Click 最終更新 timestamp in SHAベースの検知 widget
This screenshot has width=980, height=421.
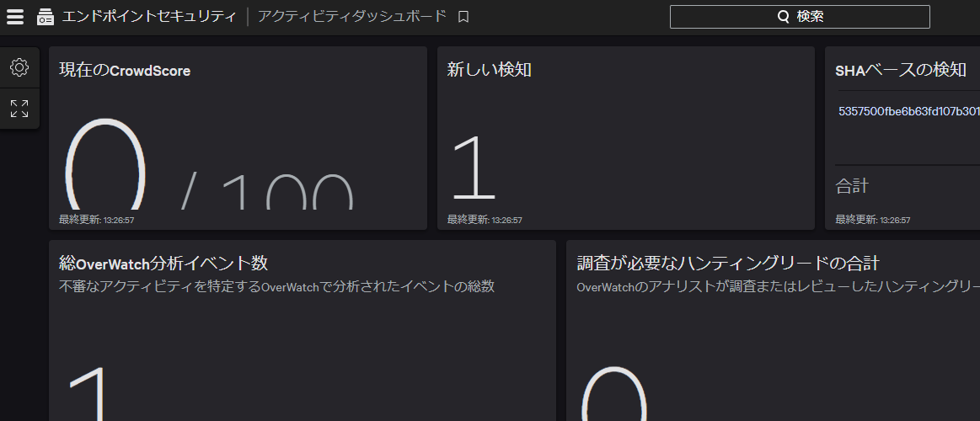(x=872, y=220)
